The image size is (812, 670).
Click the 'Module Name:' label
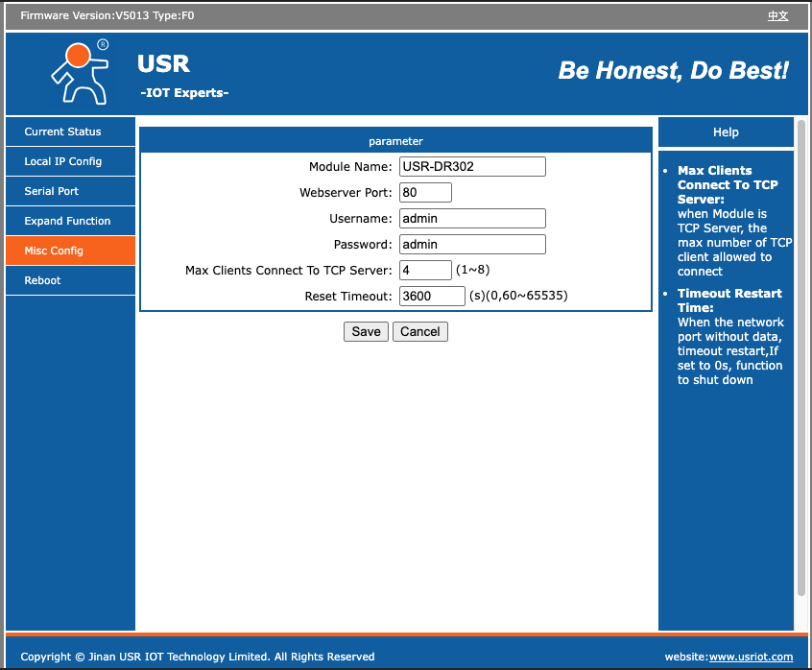tap(350, 167)
